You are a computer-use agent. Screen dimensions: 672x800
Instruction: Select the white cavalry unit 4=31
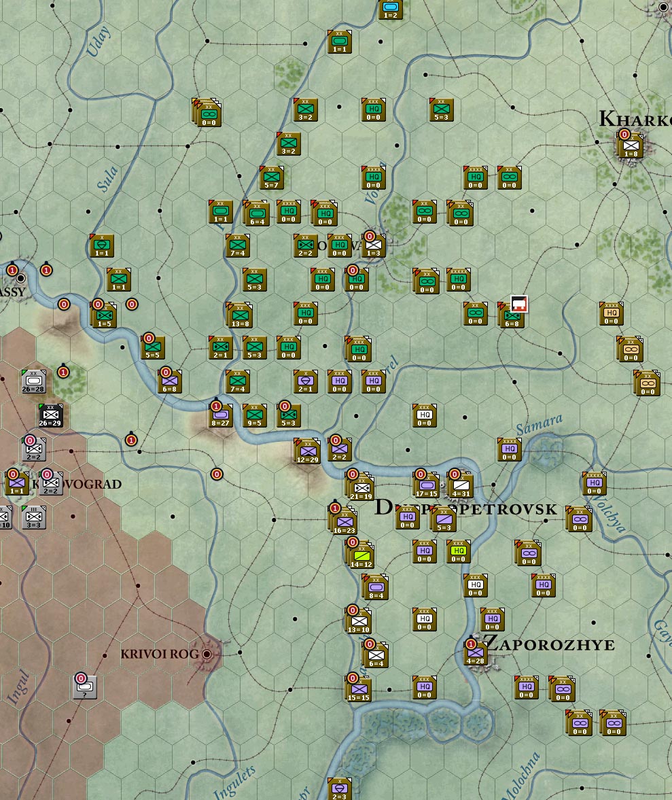click(x=461, y=486)
